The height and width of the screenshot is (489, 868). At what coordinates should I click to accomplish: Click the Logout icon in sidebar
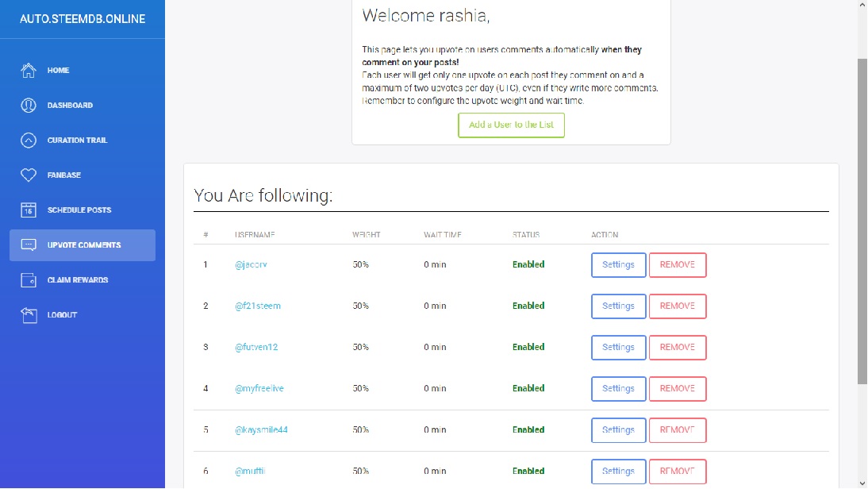[29, 315]
